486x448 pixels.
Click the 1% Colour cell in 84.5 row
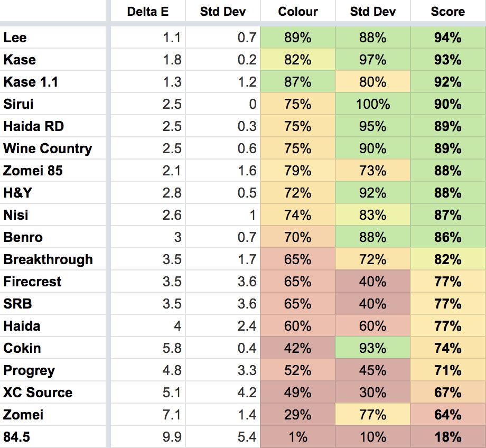(298, 437)
